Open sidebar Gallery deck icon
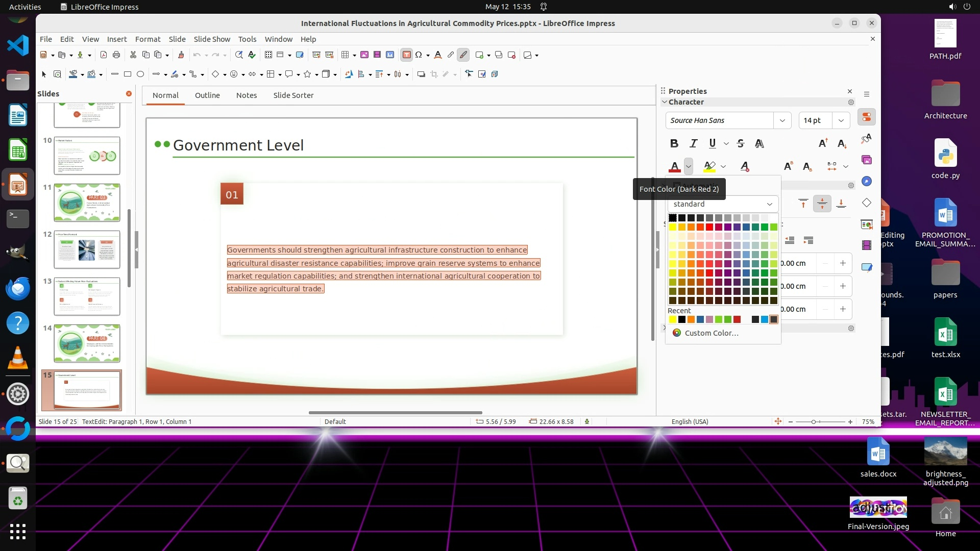 click(x=867, y=160)
